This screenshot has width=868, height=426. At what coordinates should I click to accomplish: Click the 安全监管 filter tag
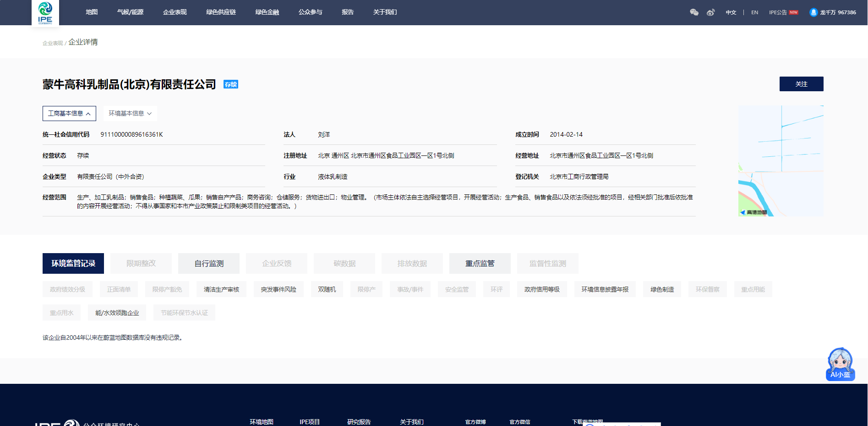(x=457, y=289)
